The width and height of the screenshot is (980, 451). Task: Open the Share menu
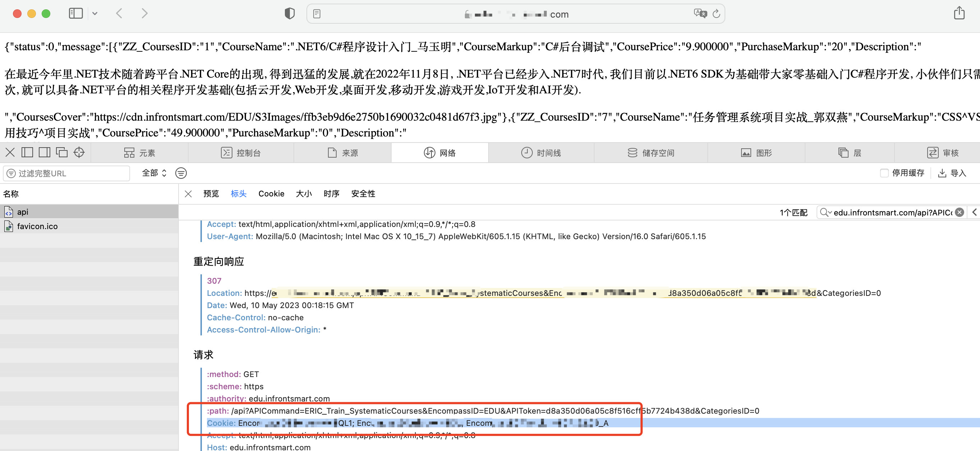point(959,13)
